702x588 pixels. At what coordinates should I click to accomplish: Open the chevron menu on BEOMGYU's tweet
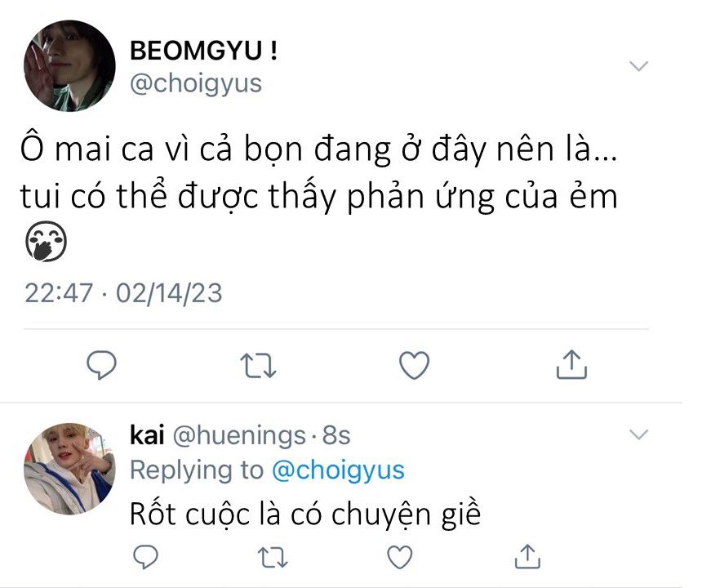638,66
